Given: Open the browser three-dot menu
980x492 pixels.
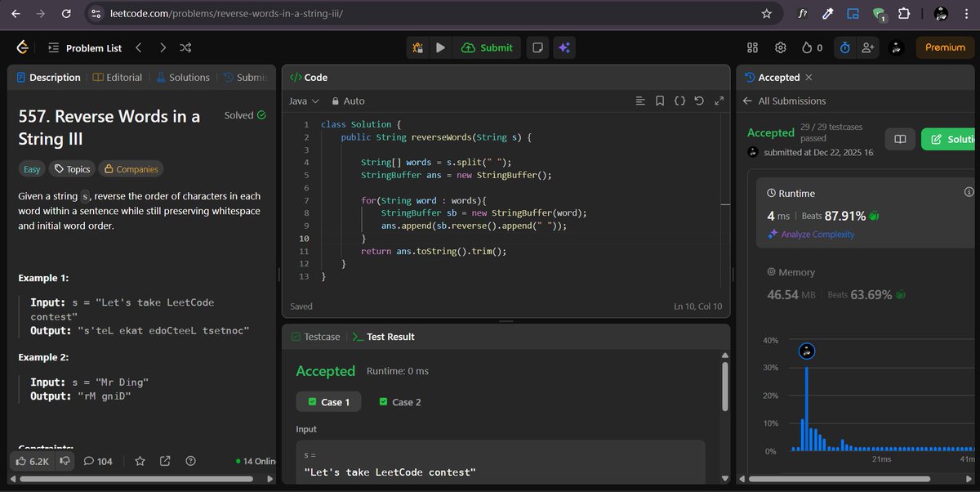Looking at the screenshot, I should point(965,13).
